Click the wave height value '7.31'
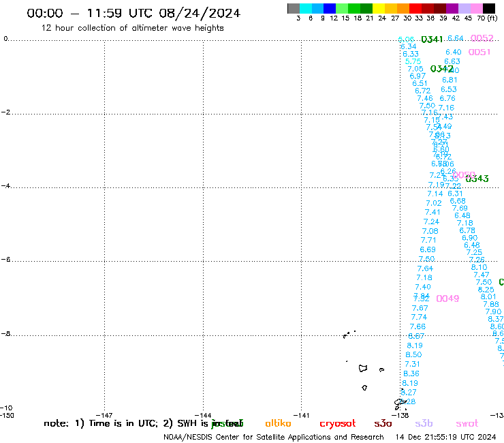Viewport: 504px width, 443px height. tap(412, 364)
